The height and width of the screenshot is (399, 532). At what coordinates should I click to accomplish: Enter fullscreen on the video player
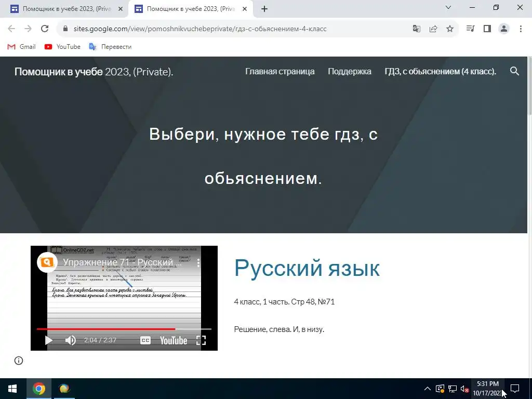(x=201, y=340)
